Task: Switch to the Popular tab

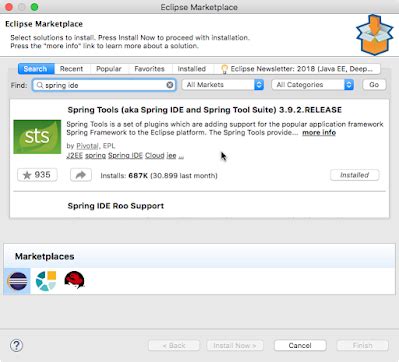Action: click(109, 69)
